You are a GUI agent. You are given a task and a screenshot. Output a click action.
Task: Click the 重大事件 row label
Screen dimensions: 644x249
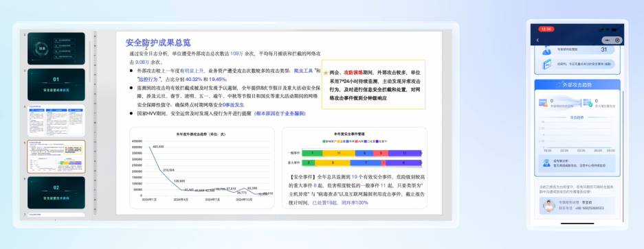click(x=293, y=163)
